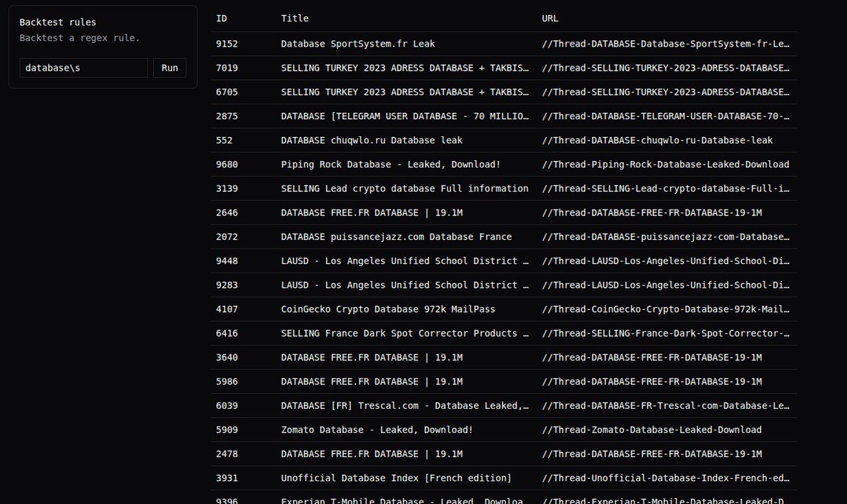Click the Backtest rules heading

(x=58, y=23)
